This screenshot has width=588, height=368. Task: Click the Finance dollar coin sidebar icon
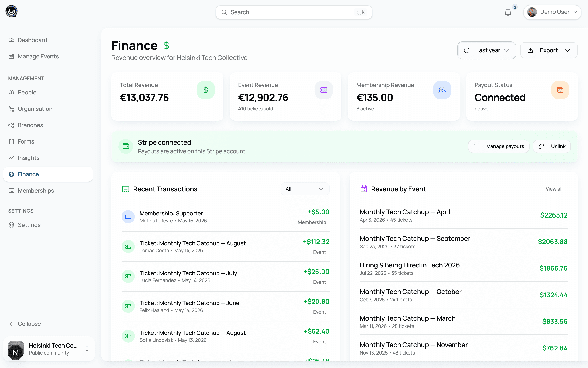tap(11, 174)
